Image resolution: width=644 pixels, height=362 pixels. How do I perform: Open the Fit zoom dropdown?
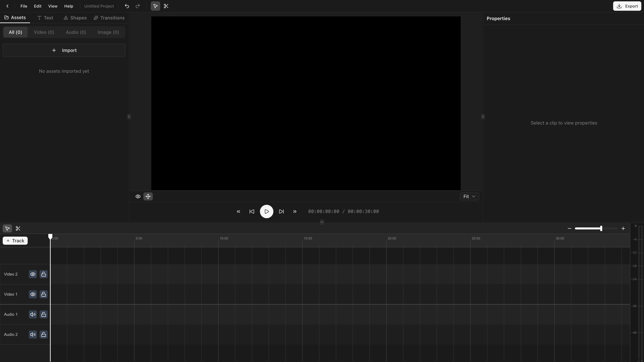pos(469,196)
